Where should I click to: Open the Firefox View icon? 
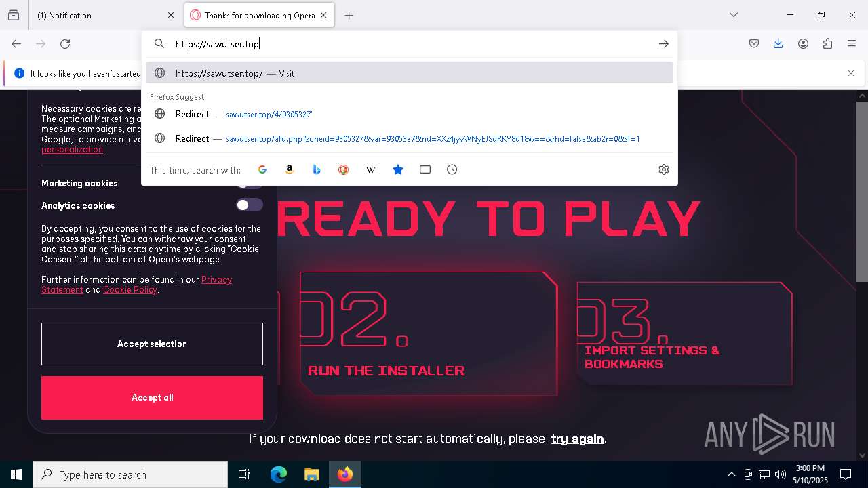point(14,15)
